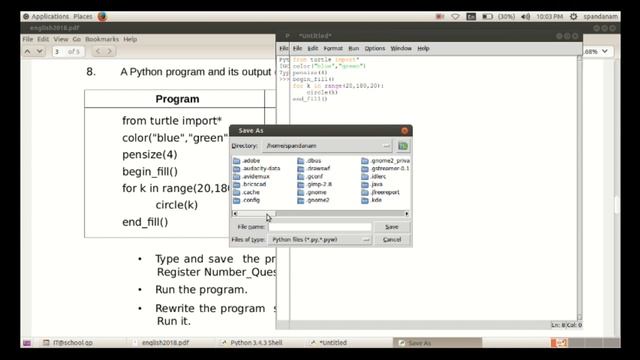This screenshot has height=360, width=640.
Task: Open Options menu in the editor
Action: point(375,49)
